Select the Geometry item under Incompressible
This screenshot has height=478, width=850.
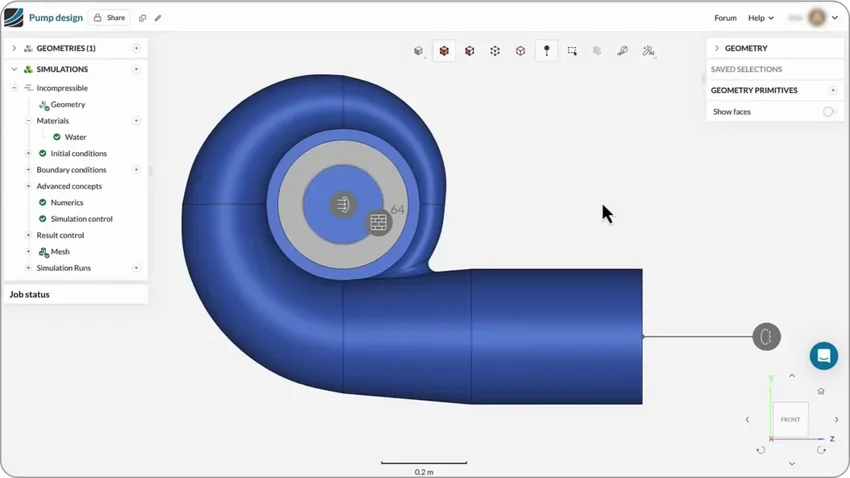pyautogui.click(x=68, y=104)
